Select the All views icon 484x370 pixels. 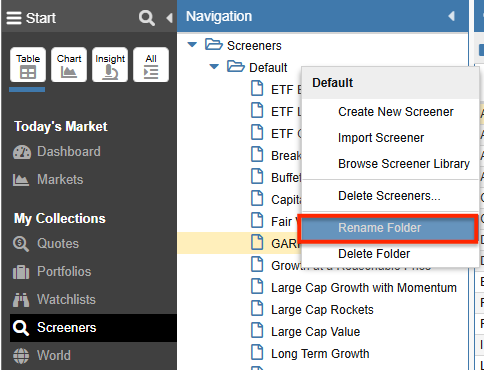click(151, 65)
